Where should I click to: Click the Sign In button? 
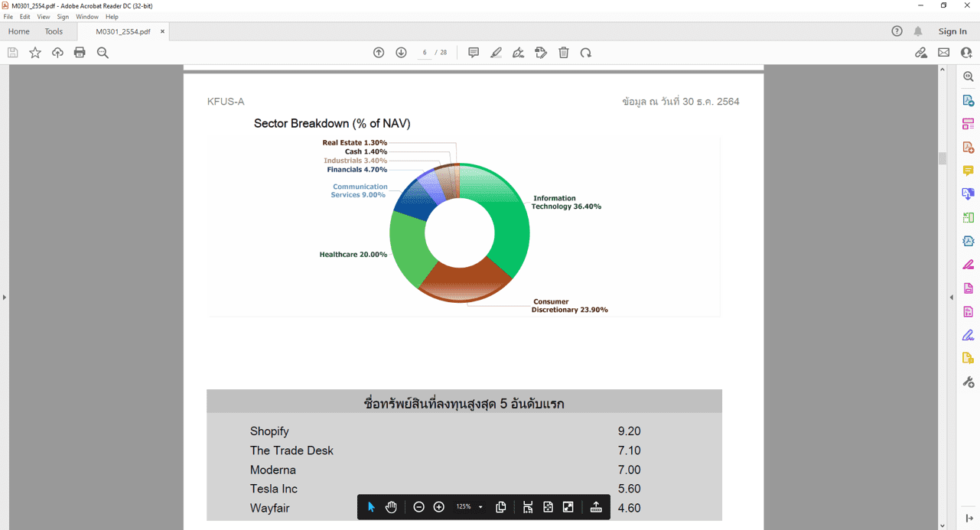coord(952,31)
